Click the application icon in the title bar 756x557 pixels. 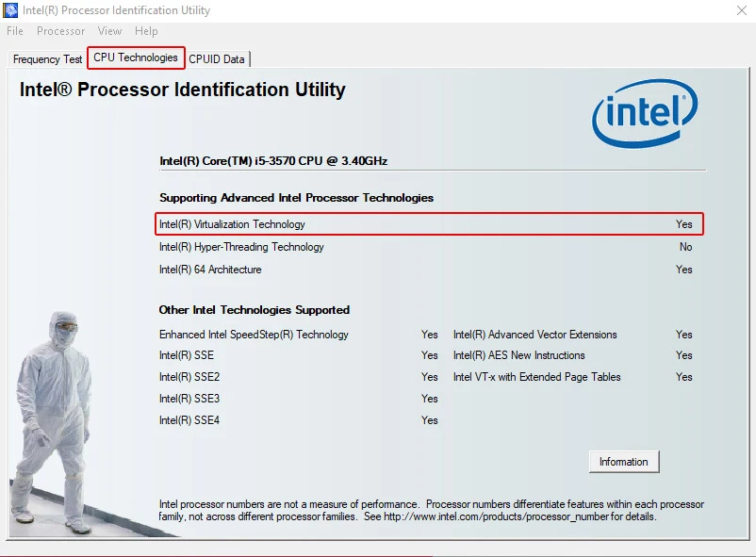[9, 10]
